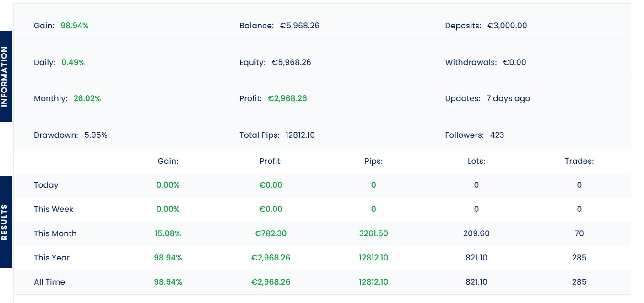The width and height of the screenshot is (644, 303).
Task: Click the Gain value 98.94% in Information
Action: coord(75,26)
